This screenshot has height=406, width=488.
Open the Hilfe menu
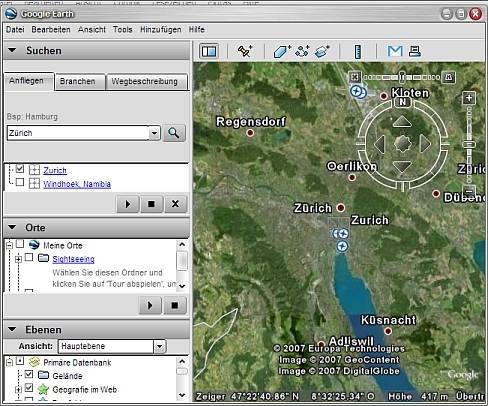click(197, 29)
